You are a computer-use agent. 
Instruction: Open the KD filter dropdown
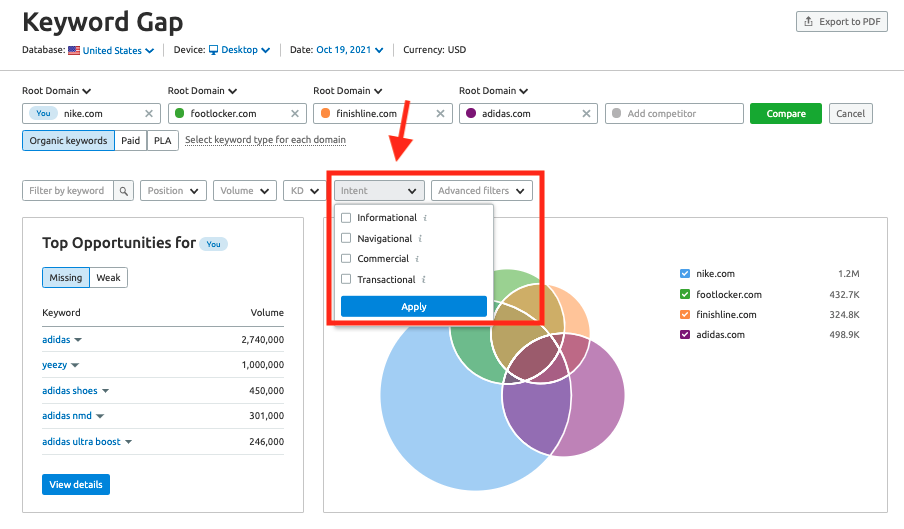[x=305, y=191]
